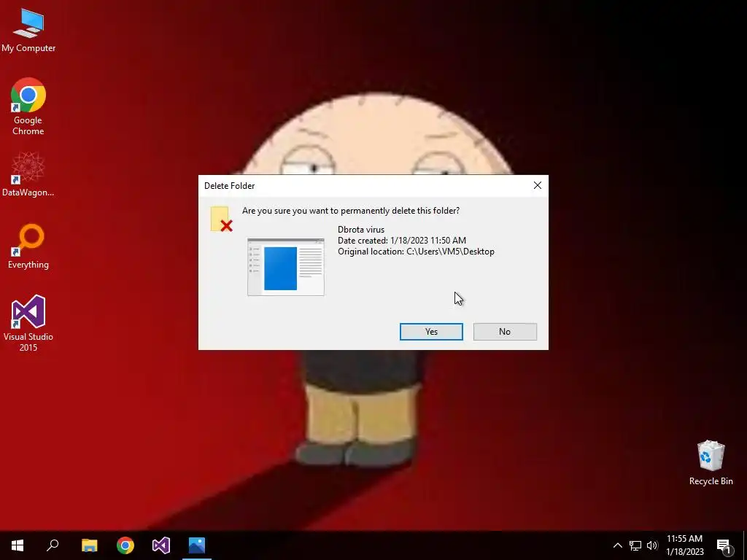Close the Delete Folder dialog

pyautogui.click(x=538, y=185)
